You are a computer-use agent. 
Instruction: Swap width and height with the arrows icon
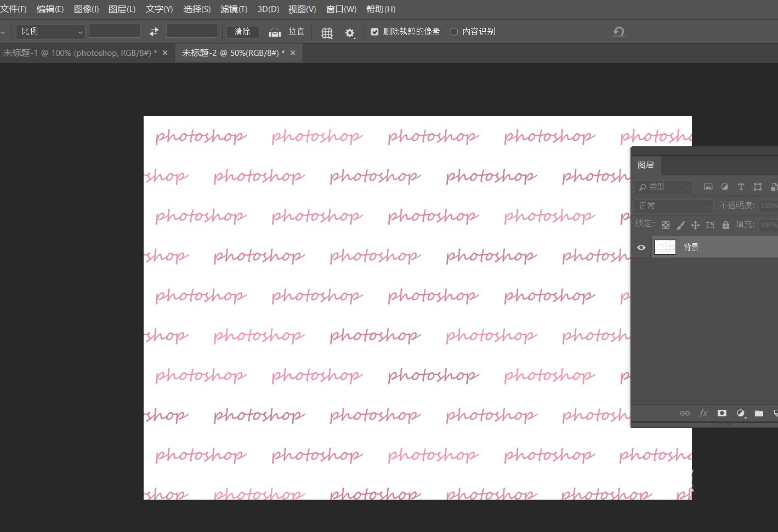pos(154,32)
